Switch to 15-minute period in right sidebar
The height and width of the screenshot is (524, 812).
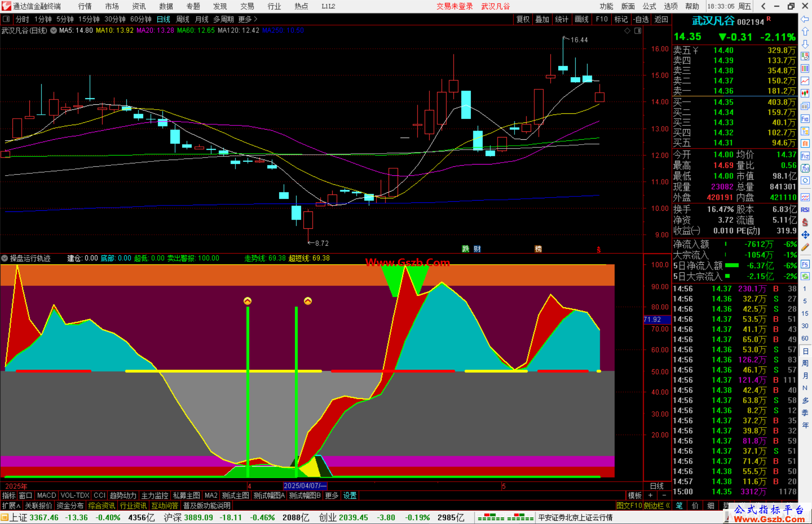pos(805,314)
